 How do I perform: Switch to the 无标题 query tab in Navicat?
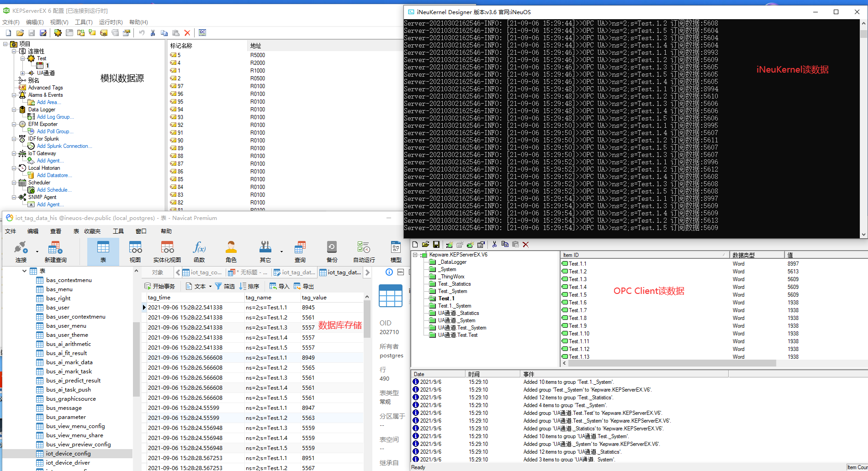coord(249,272)
